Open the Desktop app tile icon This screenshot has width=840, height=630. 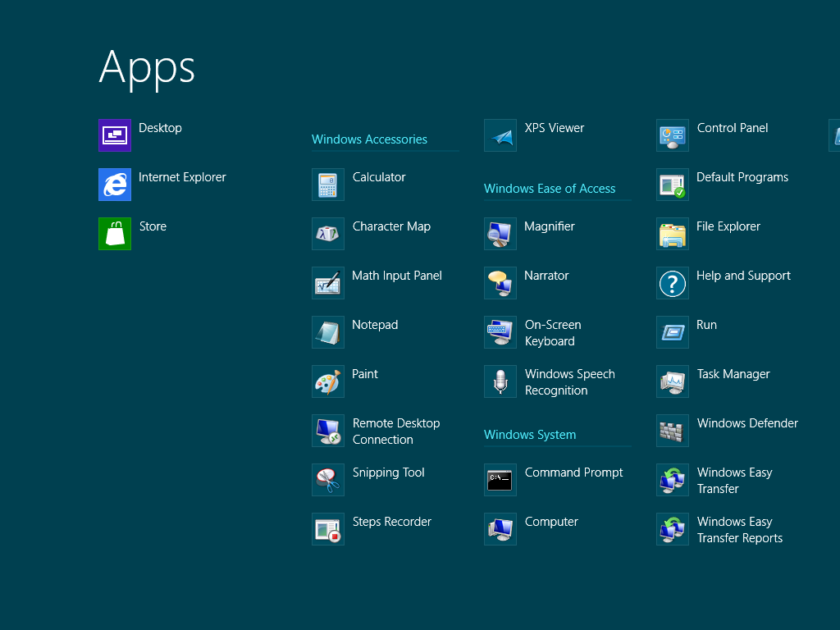click(x=115, y=135)
